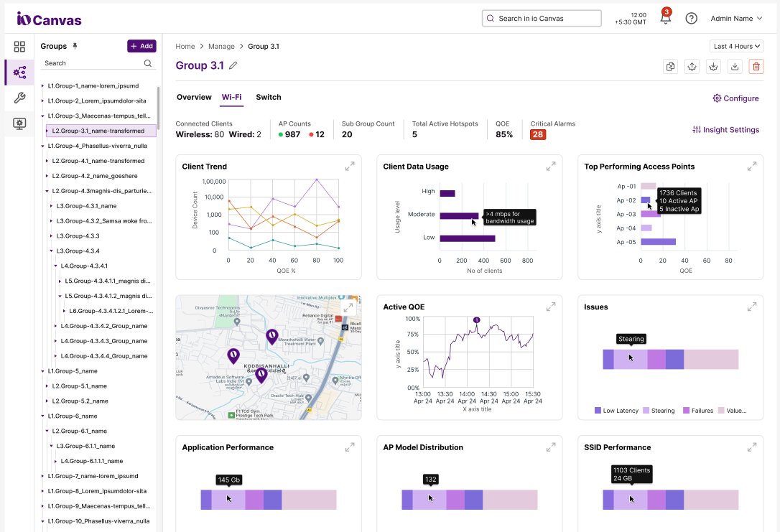
Task: Collapse the L1.Group-4_Phasellus-viverra_nulla tree node
Action: pos(42,146)
